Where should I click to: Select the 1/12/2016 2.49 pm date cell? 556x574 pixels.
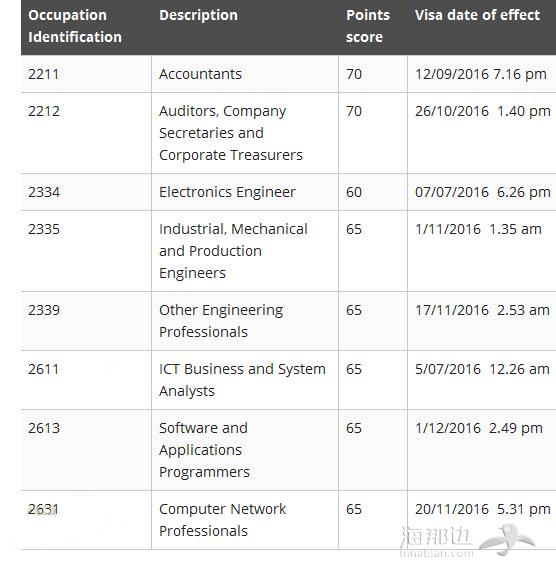pos(482,450)
